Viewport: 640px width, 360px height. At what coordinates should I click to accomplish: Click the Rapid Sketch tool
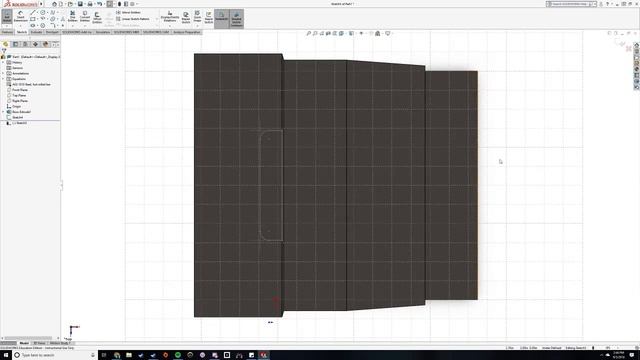(209, 17)
